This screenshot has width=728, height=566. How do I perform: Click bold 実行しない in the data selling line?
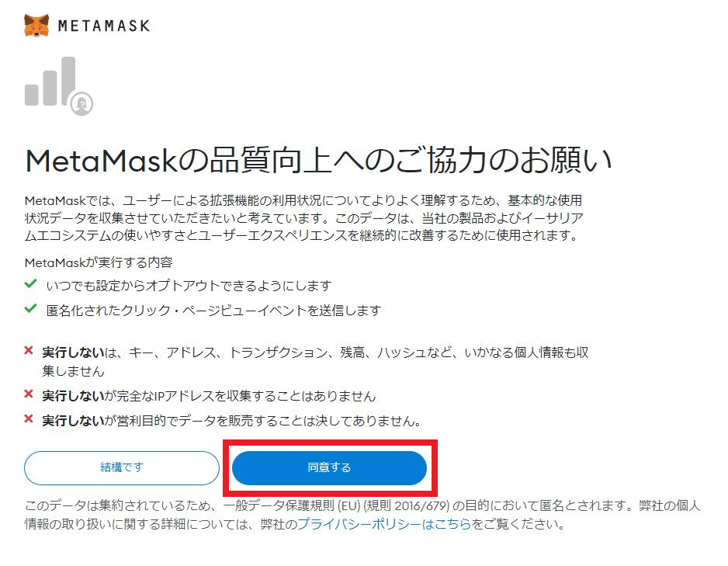point(73,421)
